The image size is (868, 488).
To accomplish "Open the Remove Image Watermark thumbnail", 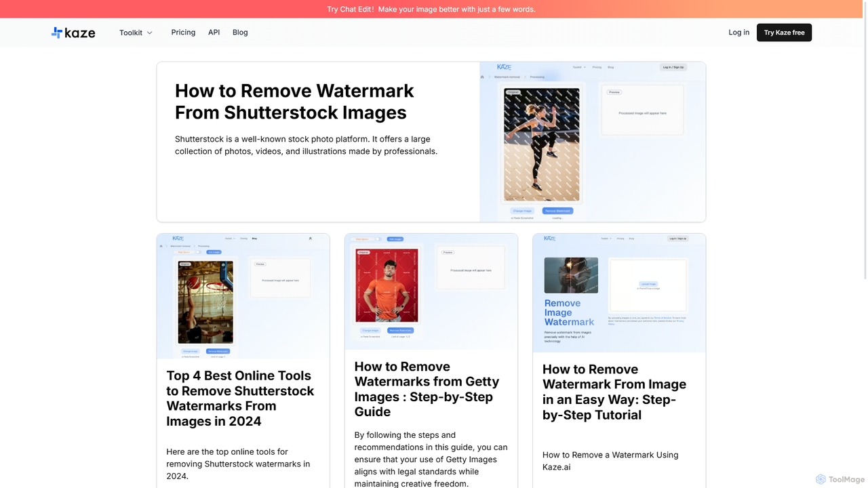I will pos(619,293).
